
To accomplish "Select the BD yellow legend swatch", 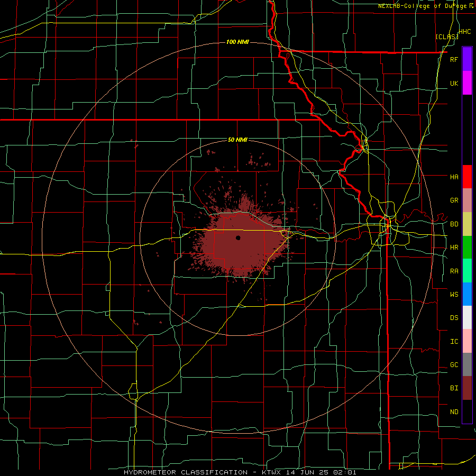I will pyautogui.click(x=467, y=224).
